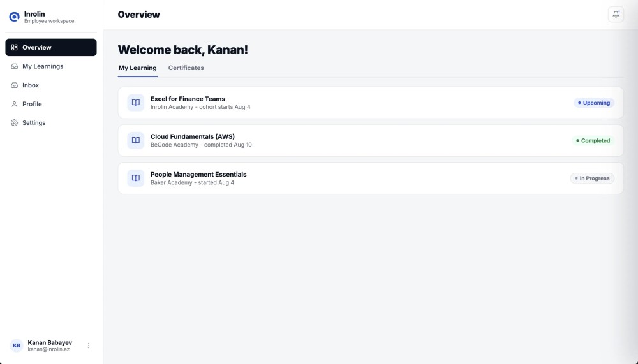Click the Overview page title in header
The height and width of the screenshot is (364, 638).
tap(138, 15)
